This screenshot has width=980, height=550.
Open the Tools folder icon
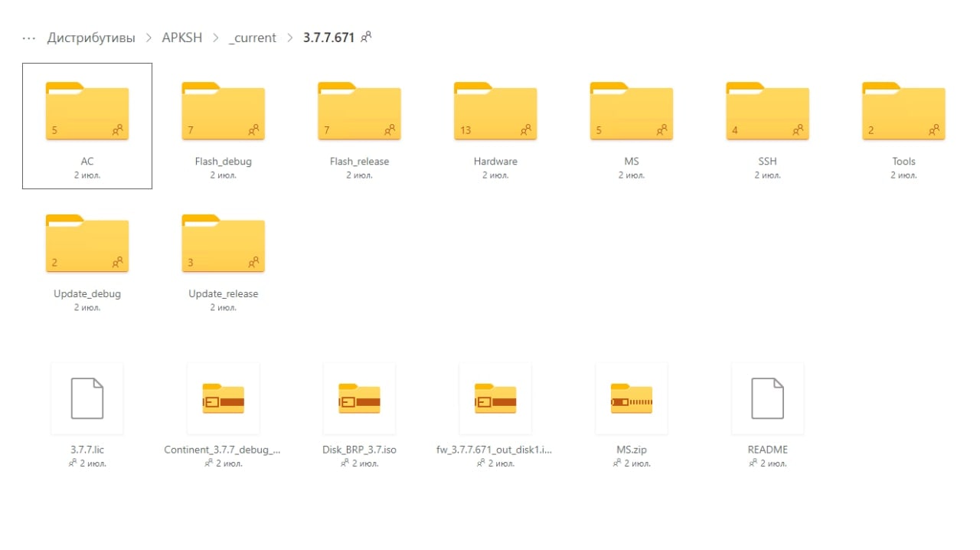click(903, 111)
